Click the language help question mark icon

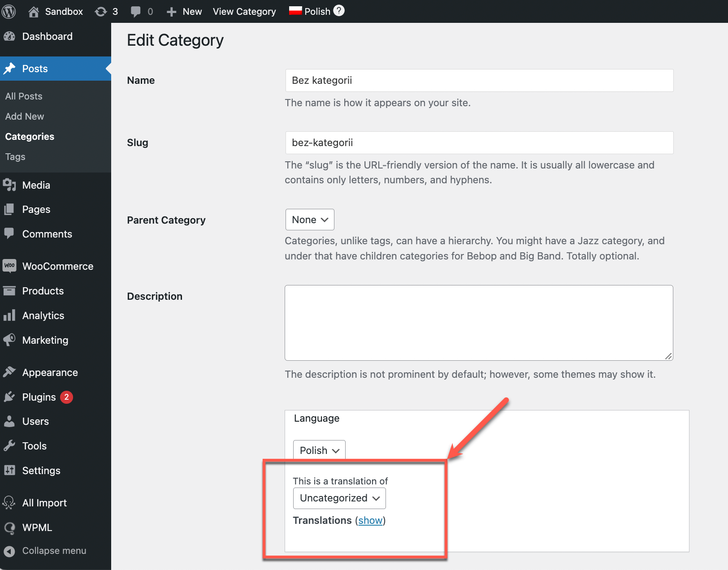[x=339, y=11]
